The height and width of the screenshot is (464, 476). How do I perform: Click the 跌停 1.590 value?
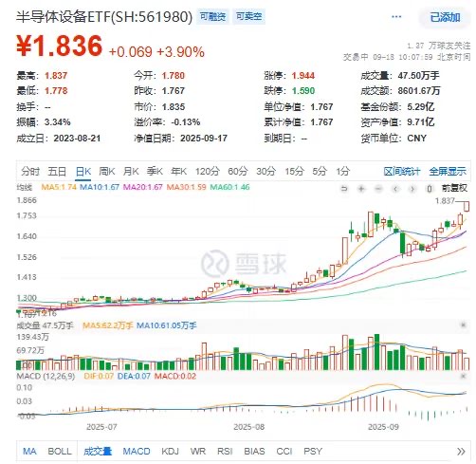click(303, 91)
